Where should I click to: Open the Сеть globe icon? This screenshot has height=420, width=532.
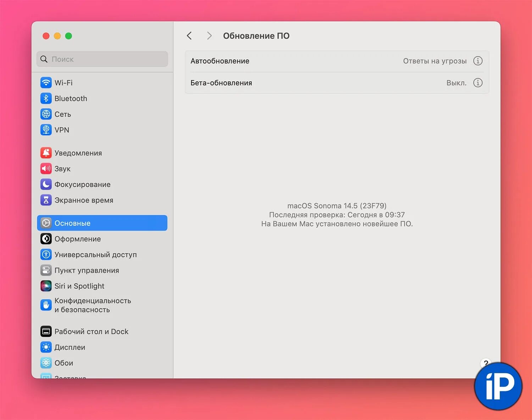point(46,114)
